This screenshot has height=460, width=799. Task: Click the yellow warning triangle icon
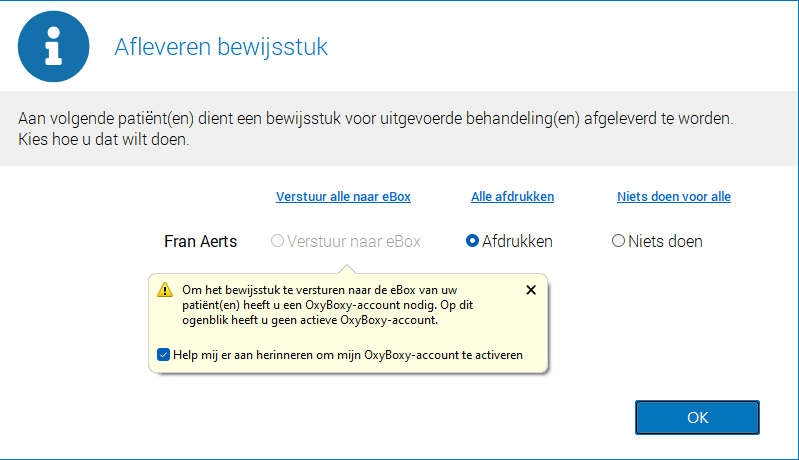(165, 290)
